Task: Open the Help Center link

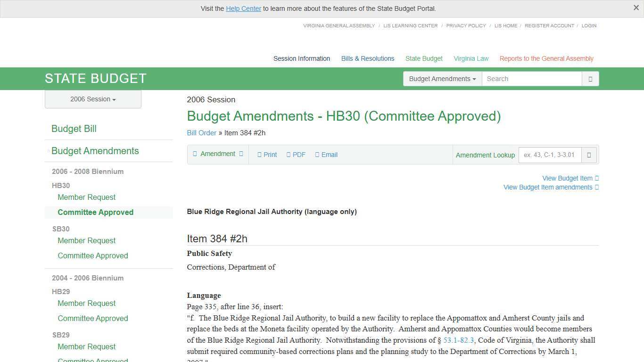Action: [x=243, y=8]
